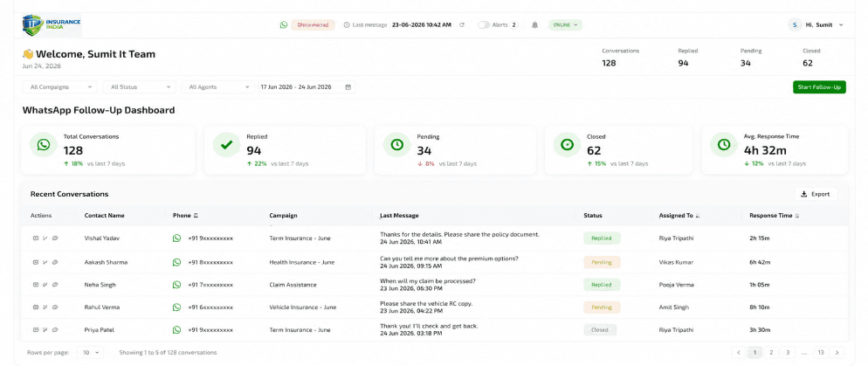Go to pagination page 3
Screen dimensions: 868x366
(787, 352)
